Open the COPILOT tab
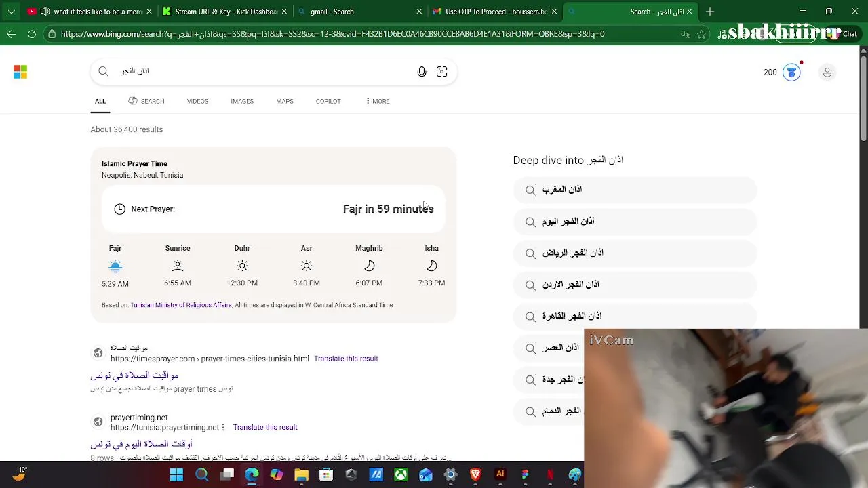This screenshot has width=868, height=488. (328, 102)
